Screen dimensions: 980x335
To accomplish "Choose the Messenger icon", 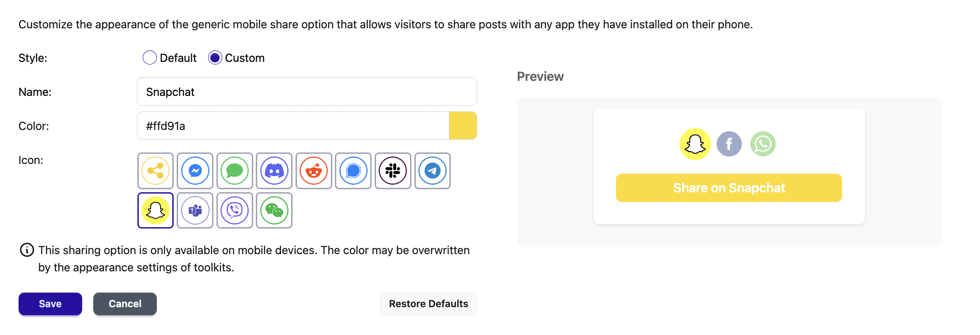I will [x=195, y=171].
